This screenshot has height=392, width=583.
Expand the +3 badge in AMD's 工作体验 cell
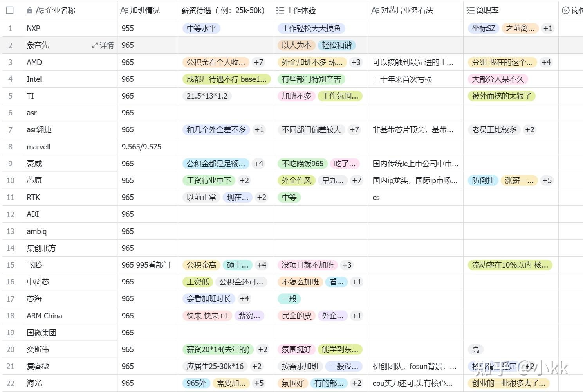tap(356, 63)
